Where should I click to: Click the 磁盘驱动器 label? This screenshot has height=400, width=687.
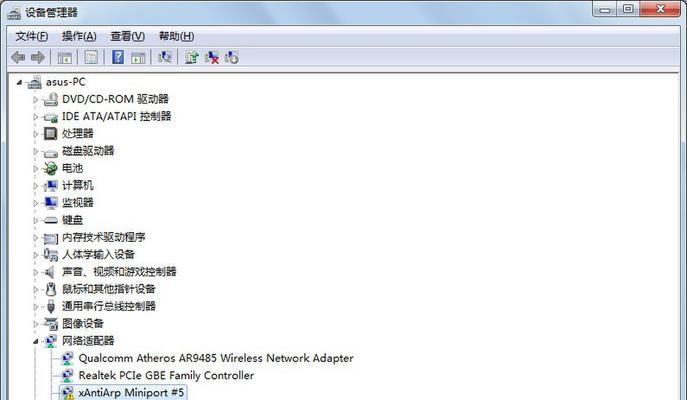coord(88,151)
